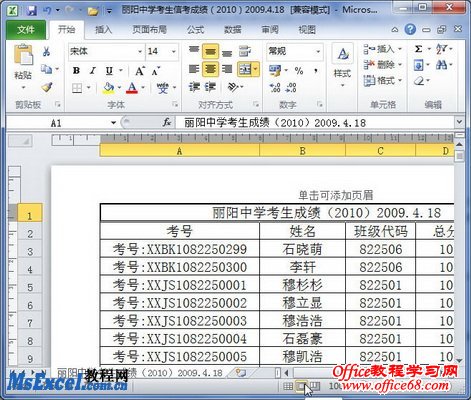The height and width of the screenshot is (400, 471).
Task: Apply fill color bucket
Action: (x=108, y=88)
